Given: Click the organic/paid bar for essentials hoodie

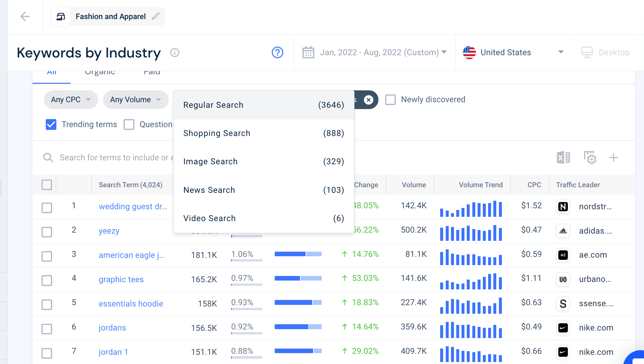Looking at the screenshot, I should (x=298, y=302).
